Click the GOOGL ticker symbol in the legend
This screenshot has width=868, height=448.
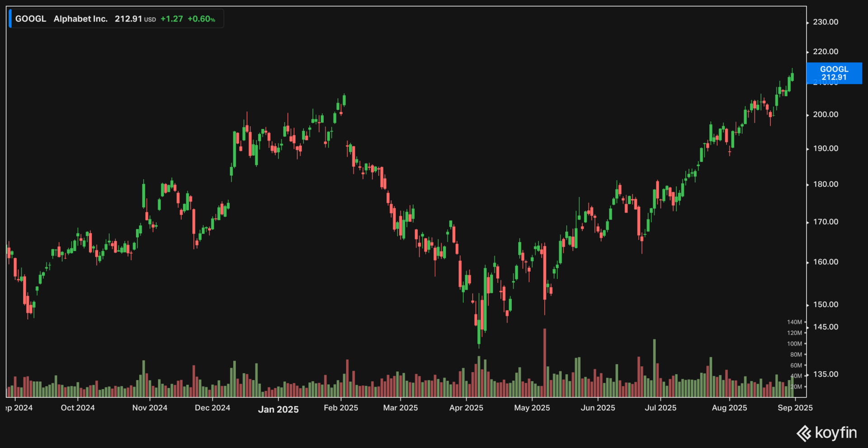(x=31, y=19)
